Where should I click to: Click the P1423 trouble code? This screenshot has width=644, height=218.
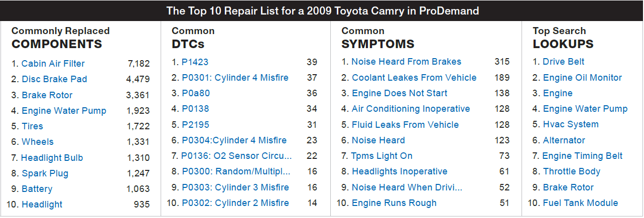[x=195, y=62]
